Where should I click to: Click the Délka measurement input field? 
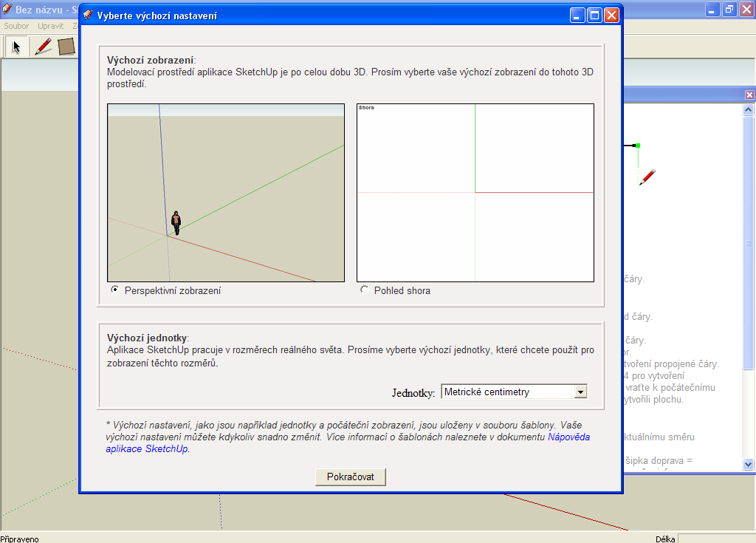[x=716, y=539]
